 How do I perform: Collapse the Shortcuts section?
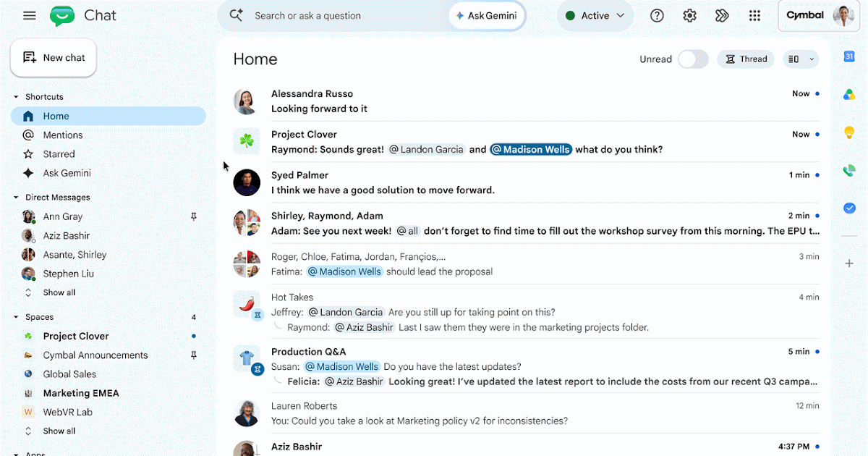pos(16,97)
